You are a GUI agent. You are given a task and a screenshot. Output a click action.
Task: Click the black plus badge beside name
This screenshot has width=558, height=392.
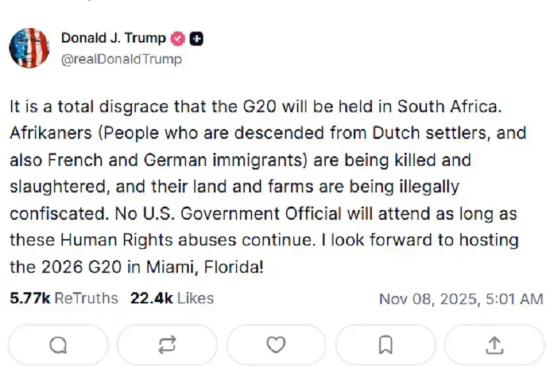(x=197, y=39)
